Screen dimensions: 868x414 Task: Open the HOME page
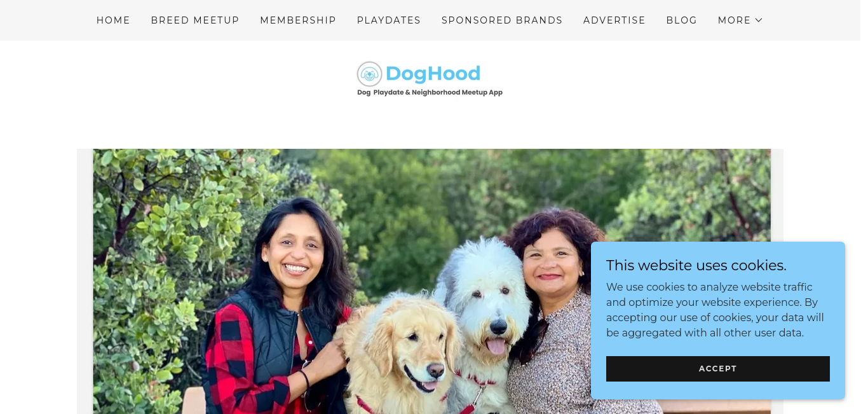pyautogui.click(x=113, y=20)
